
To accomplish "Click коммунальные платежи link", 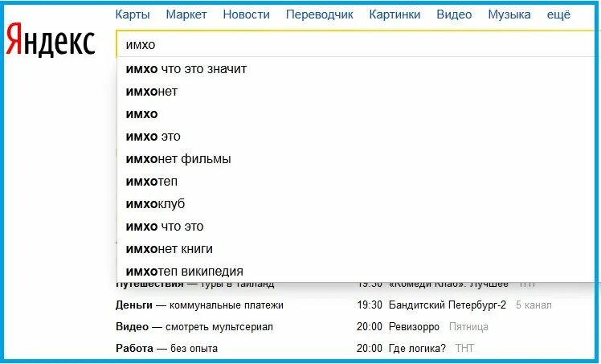I will 226,305.
